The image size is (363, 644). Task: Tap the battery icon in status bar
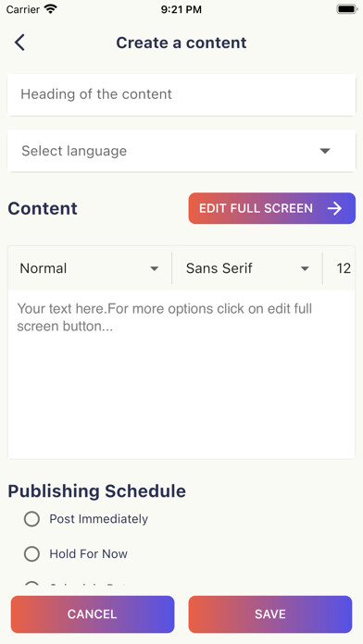pyautogui.click(x=346, y=9)
